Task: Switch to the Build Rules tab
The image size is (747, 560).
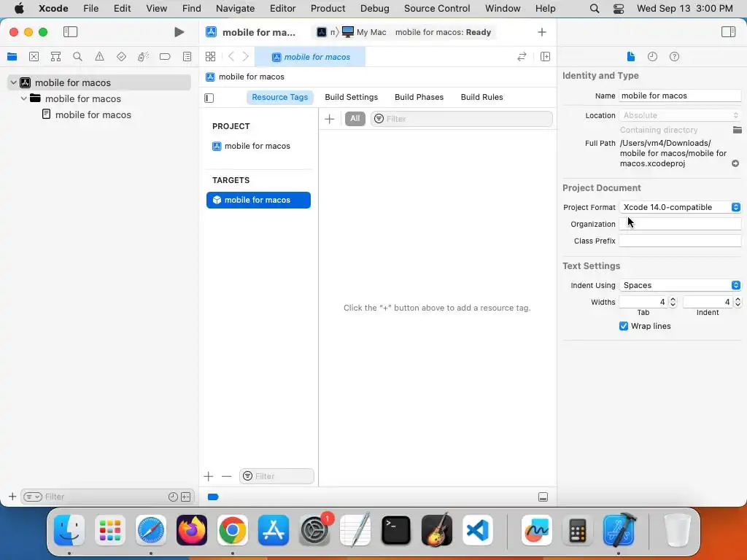Action: tap(481, 97)
